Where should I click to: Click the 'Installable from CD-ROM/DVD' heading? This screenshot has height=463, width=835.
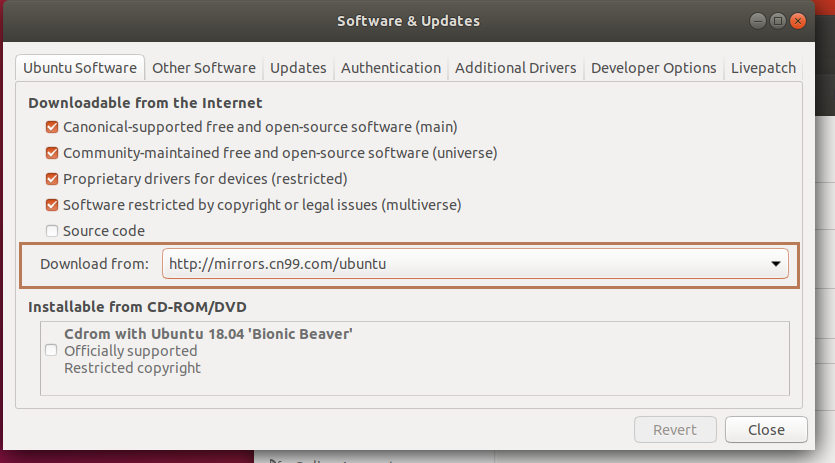pos(137,307)
